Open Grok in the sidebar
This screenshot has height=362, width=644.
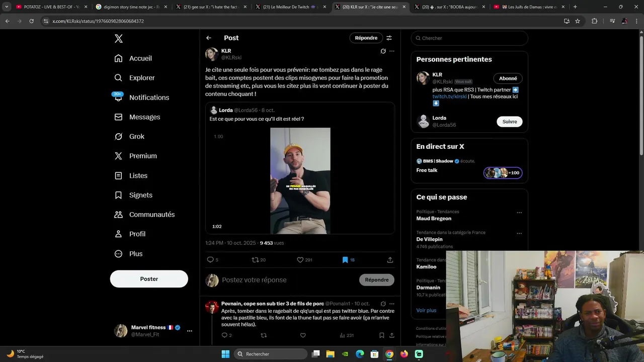(x=129, y=137)
